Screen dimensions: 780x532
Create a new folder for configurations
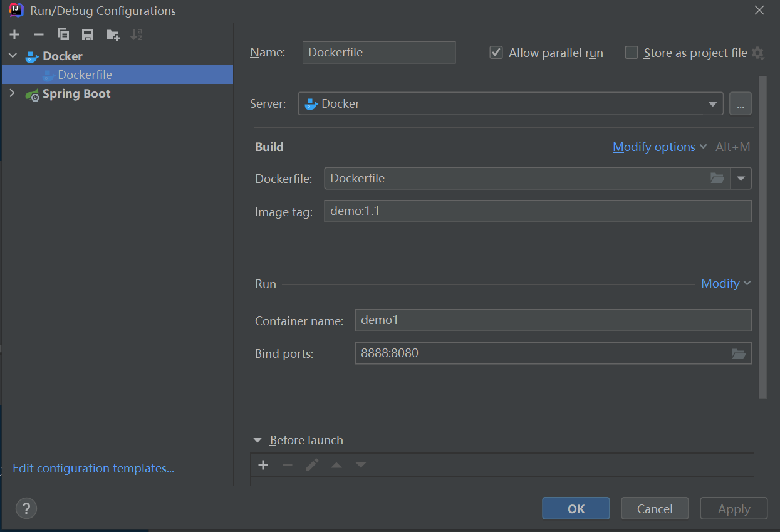pos(112,34)
